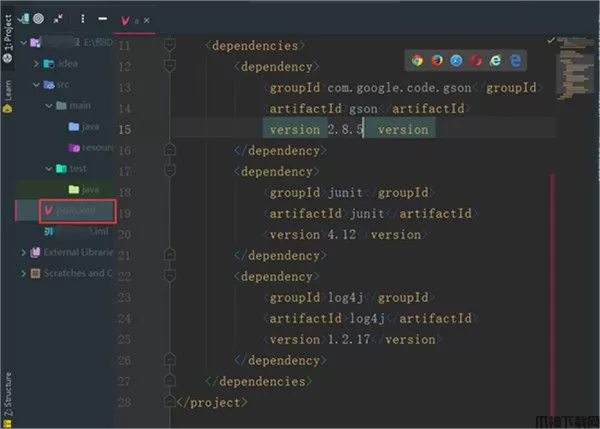600x429 pixels.
Task: Open pom.xml in Opera browser
Action: click(477, 60)
